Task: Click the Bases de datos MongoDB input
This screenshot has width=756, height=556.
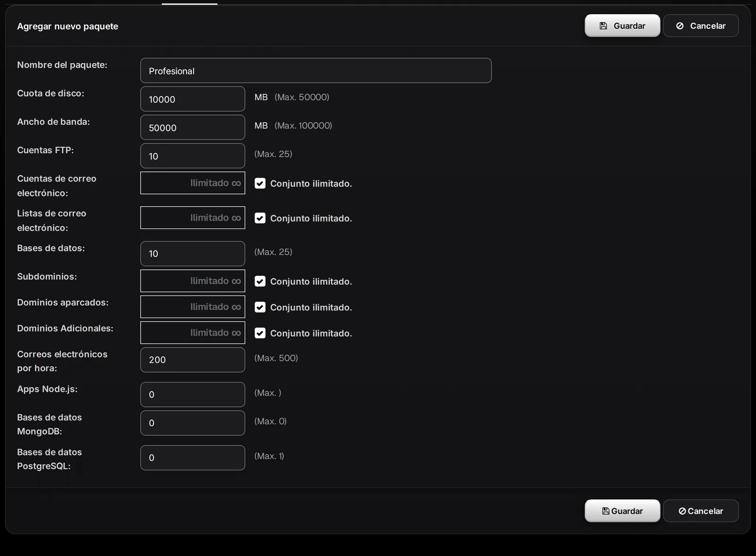Action: pos(193,423)
